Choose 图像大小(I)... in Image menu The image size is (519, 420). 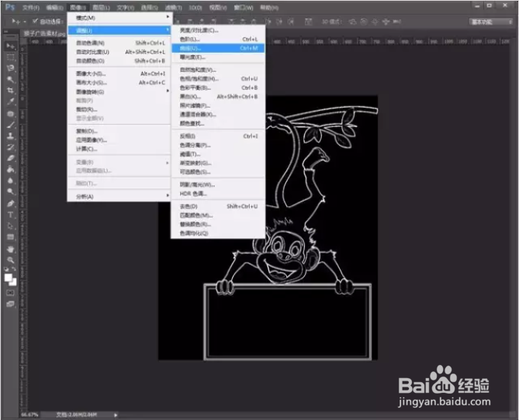tap(119, 74)
